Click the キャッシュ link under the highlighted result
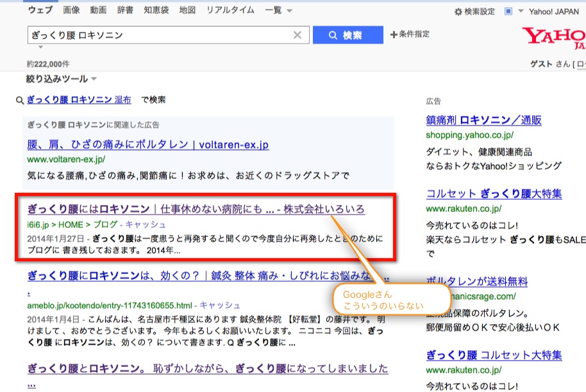The height and width of the screenshot is (392, 586). [x=145, y=224]
